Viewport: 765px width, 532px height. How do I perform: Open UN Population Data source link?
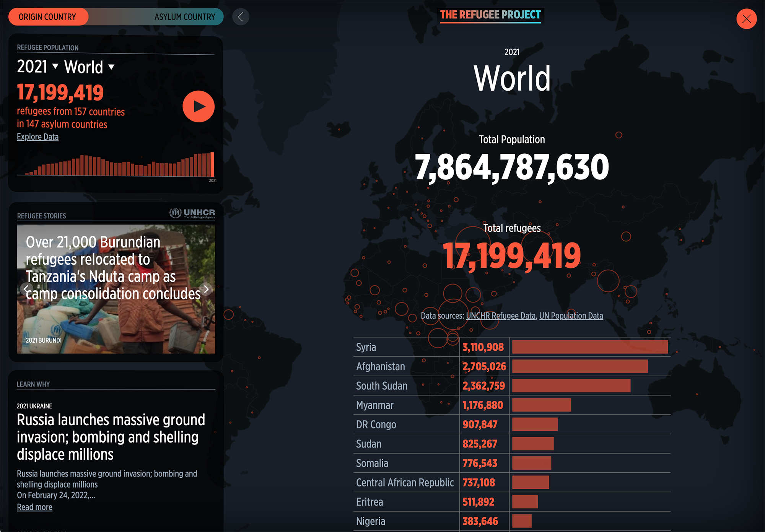[x=571, y=316]
